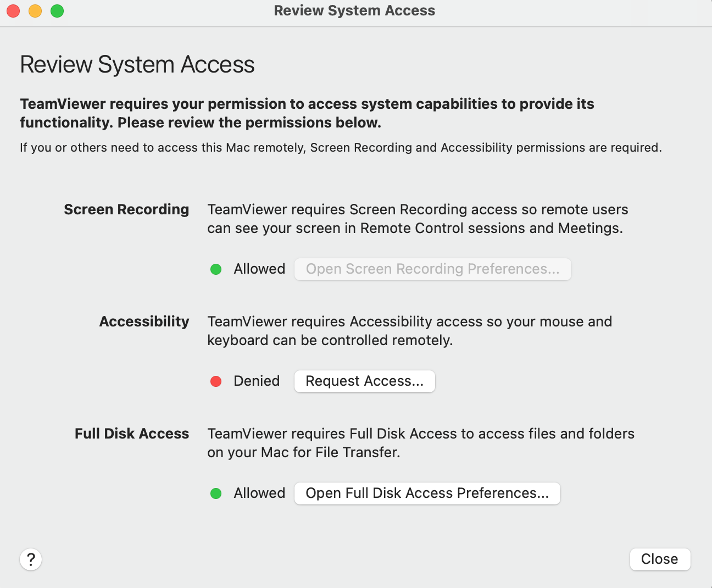Click the Review System Access title bar
Image resolution: width=712 pixels, height=588 pixels.
[354, 10]
